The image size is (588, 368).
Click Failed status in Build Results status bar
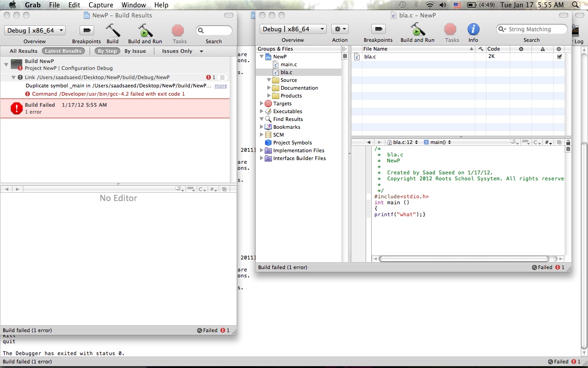[x=207, y=330]
